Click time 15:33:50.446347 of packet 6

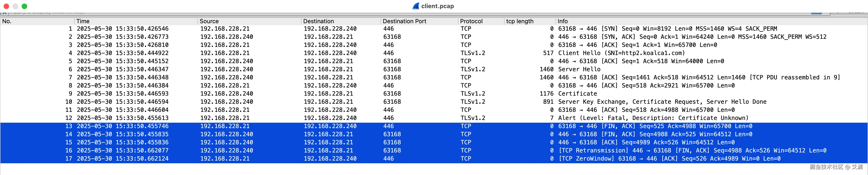click(x=123, y=69)
